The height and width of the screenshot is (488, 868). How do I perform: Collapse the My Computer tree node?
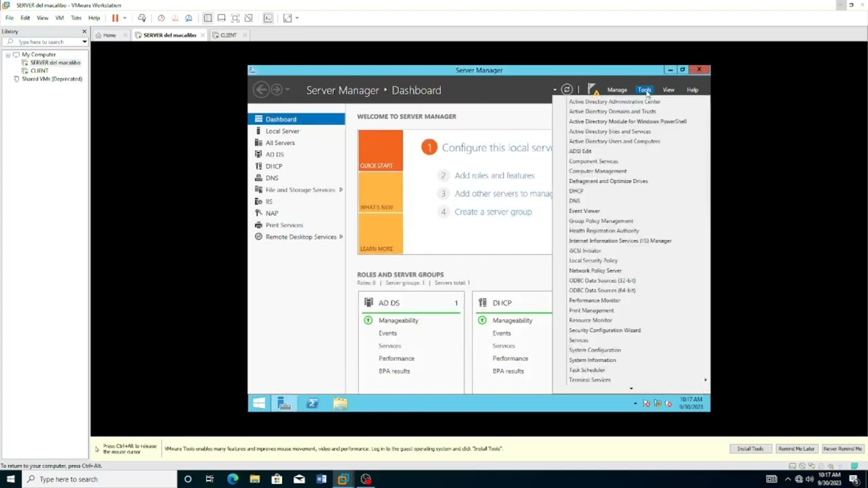[x=8, y=54]
